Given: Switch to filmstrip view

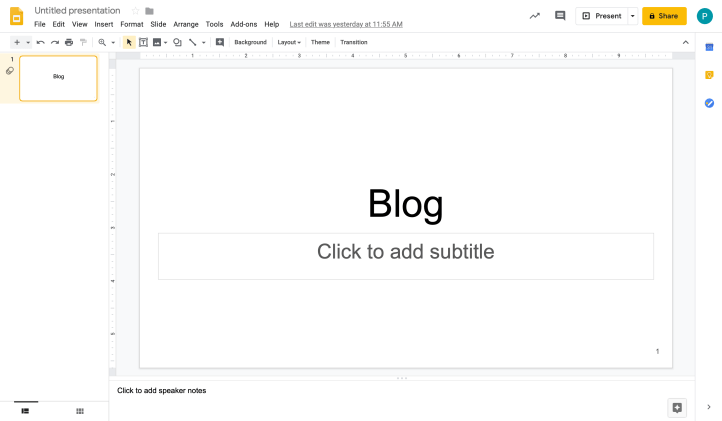Looking at the screenshot, I should pyautogui.click(x=25, y=410).
